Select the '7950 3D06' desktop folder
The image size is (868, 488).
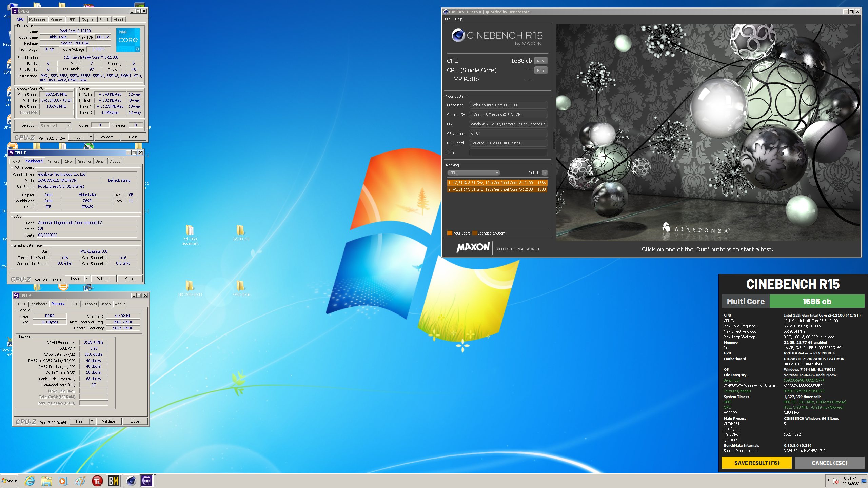click(241, 288)
